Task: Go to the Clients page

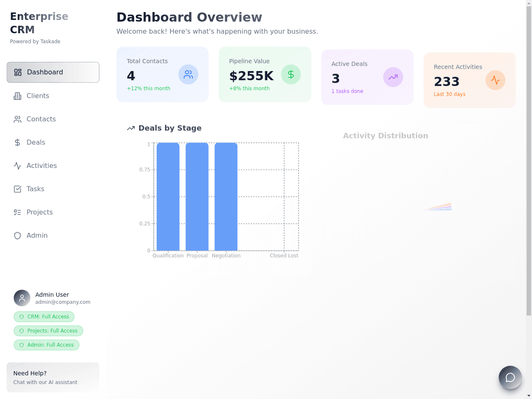Action: pyautogui.click(x=53, y=96)
